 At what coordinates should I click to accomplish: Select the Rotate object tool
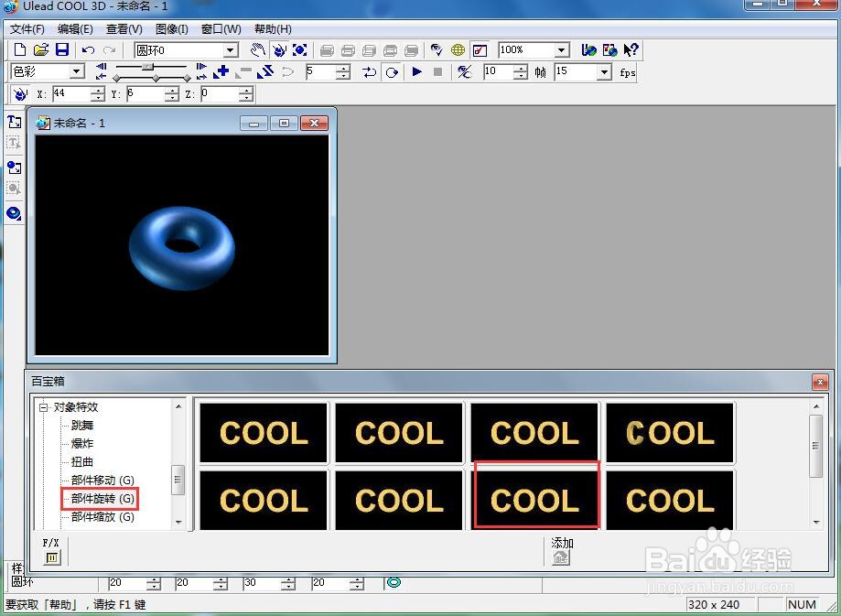(x=279, y=50)
